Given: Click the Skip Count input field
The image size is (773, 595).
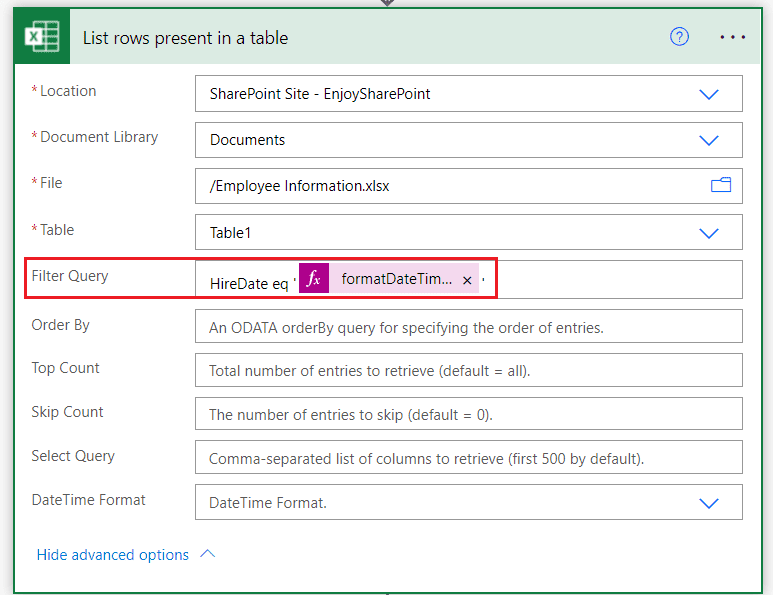Looking at the screenshot, I should point(468,414).
